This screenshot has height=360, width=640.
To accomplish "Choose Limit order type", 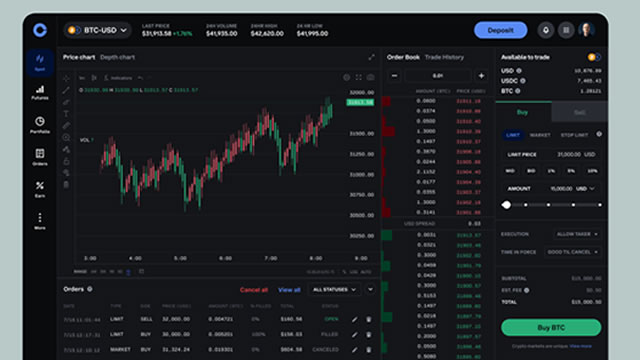I will coord(513,135).
